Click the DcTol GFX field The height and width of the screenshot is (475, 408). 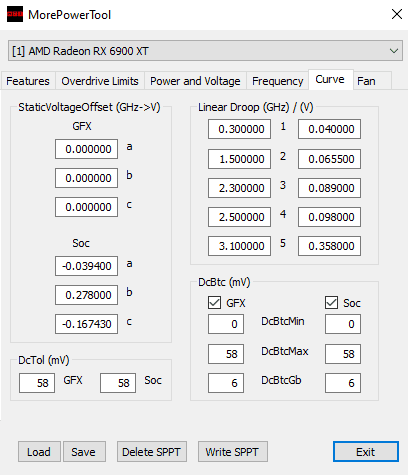point(37,383)
